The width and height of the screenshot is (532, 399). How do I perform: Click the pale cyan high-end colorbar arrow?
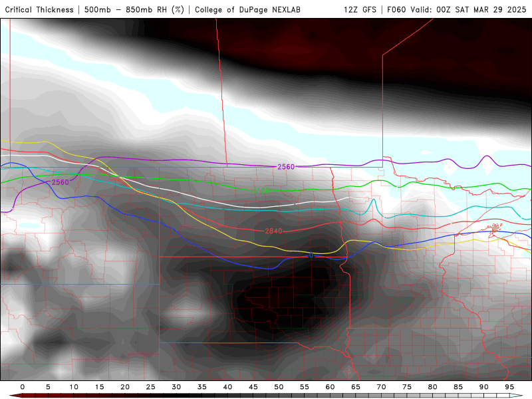517,396
